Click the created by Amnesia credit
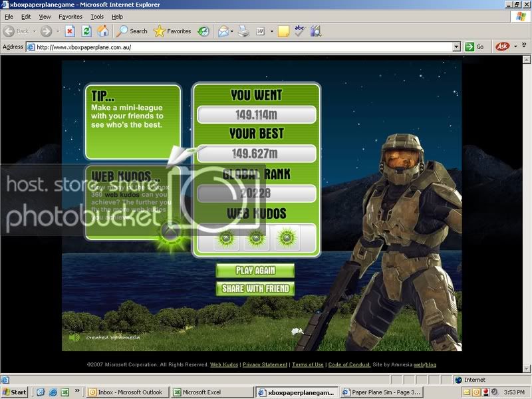The image size is (532, 399). coord(113,338)
